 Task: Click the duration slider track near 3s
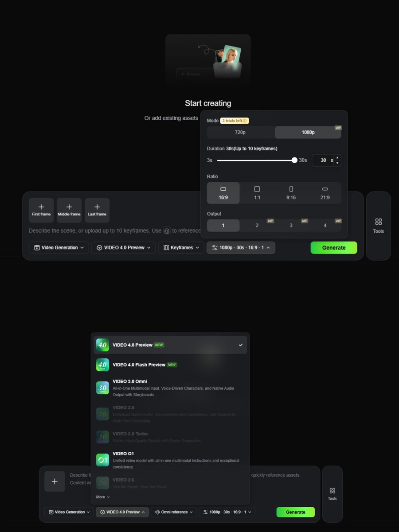pyautogui.click(x=219, y=160)
